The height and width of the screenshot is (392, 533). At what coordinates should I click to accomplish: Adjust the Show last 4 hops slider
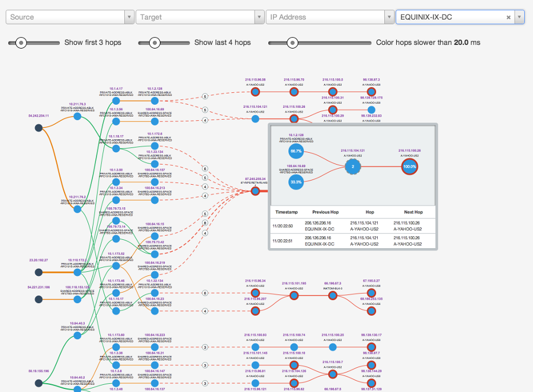pos(155,43)
